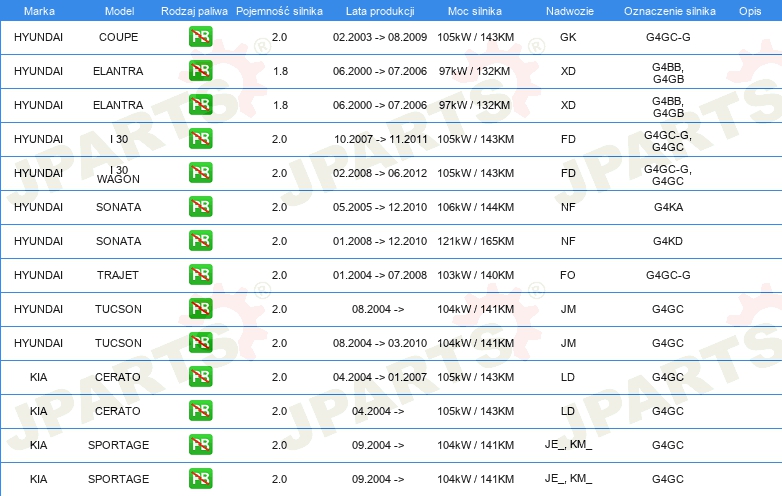The height and width of the screenshot is (496, 782).
Task: Select the fuel icon for Sonata with G4KD engine
Action: point(200,241)
